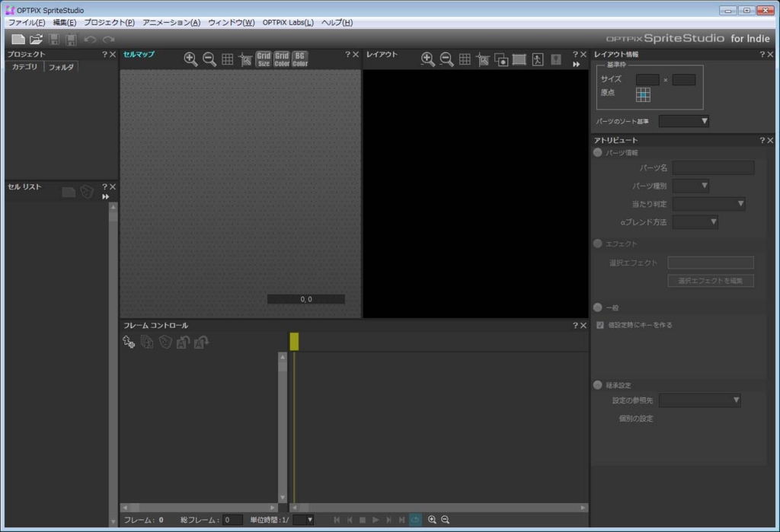The image size is (780, 532).
Task: Zoom out on the Layout panel
Action: pos(446,59)
